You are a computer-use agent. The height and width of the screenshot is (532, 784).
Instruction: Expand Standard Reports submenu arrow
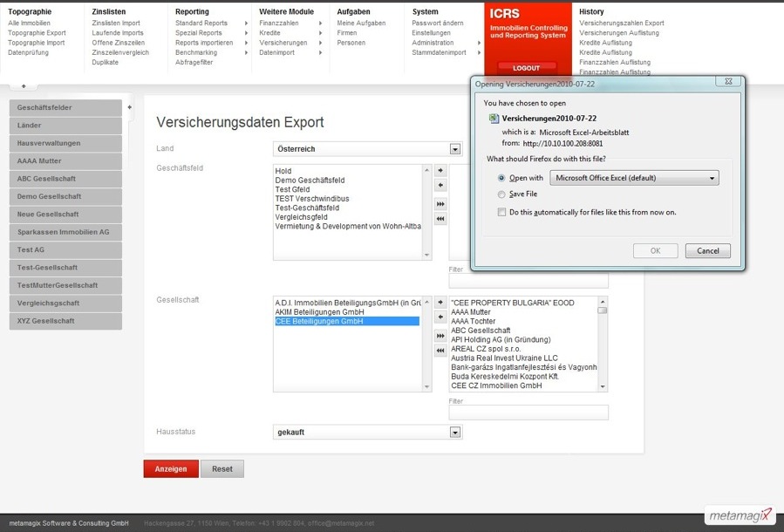pyautogui.click(x=246, y=23)
